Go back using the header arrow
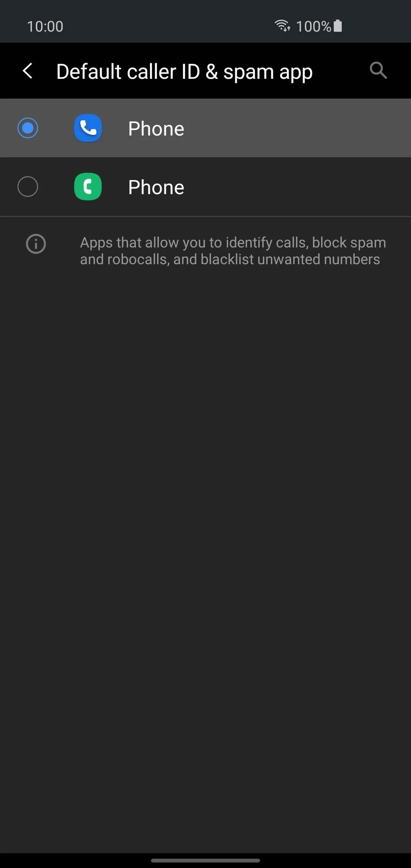The image size is (411, 868). coord(27,71)
